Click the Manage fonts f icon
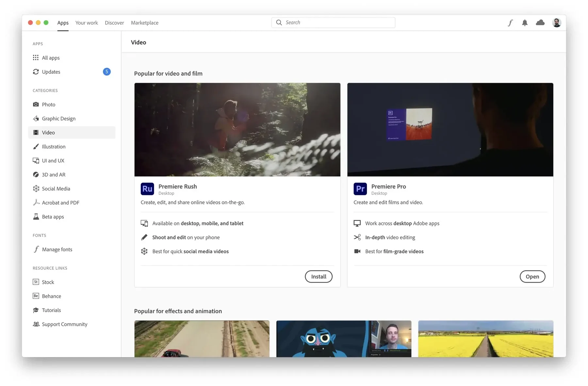This screenshot has height=386, width=588. pos(36,249)
